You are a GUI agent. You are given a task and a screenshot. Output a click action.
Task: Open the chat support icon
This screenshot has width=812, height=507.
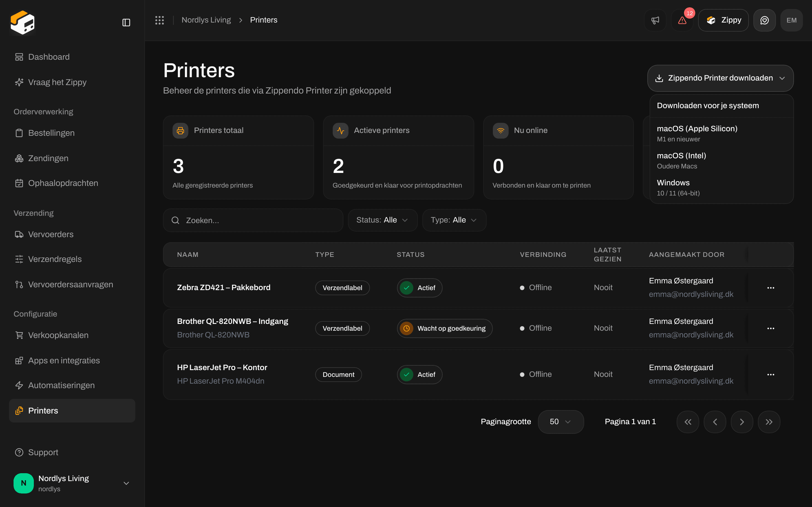(x=764, y=20)
